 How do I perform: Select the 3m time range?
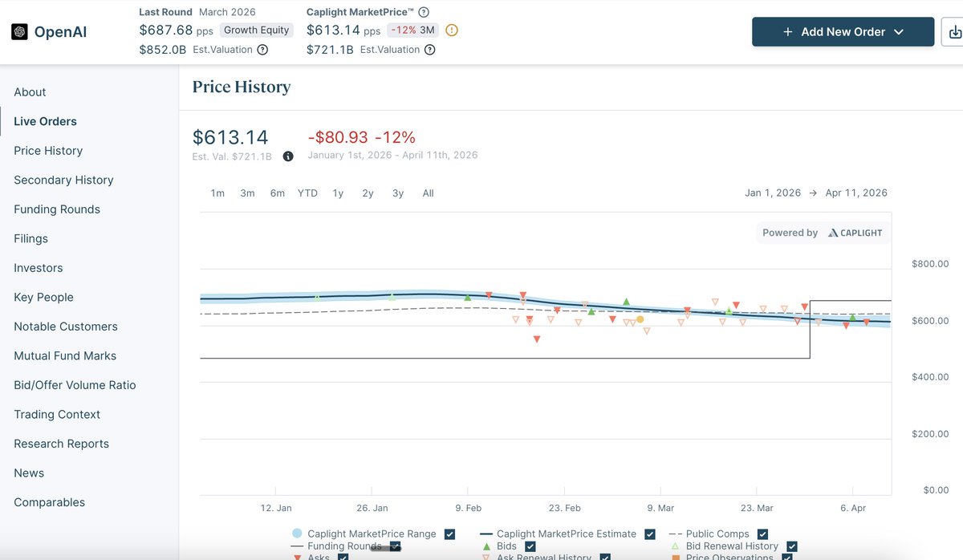click(x=247, y=193)
